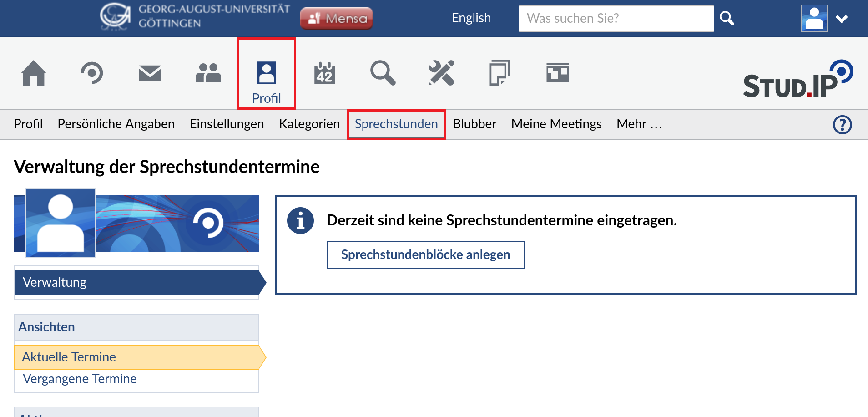The image size is (868, 417).
Task: Open the Mensa button
Action: (x=337, y=19)
